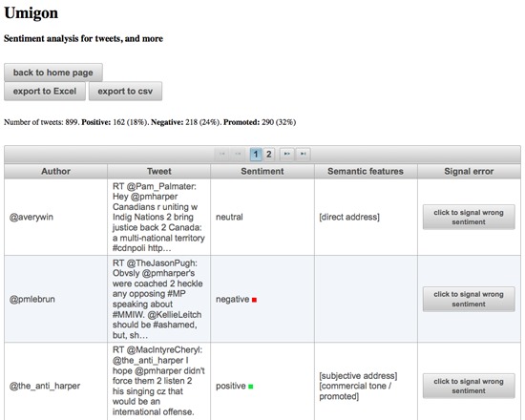Click the tweet starting RT @TheJasonPugh
This screenshot has height=420, width=525.
[157, 299]
